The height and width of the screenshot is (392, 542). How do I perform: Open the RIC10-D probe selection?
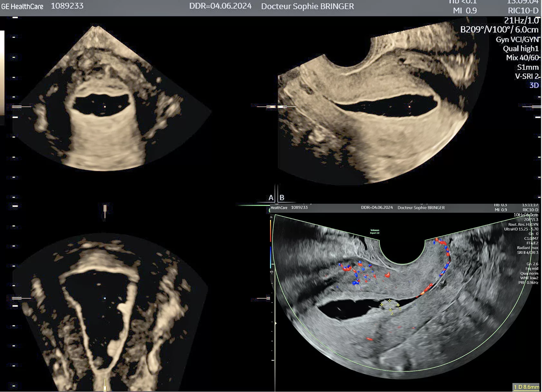click(x=523, y=11)
